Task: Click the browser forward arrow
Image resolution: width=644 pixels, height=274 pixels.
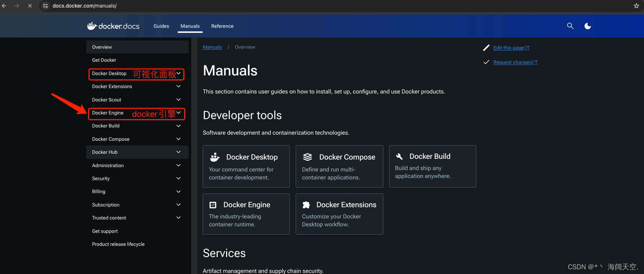Action: (x=17, y=6)
